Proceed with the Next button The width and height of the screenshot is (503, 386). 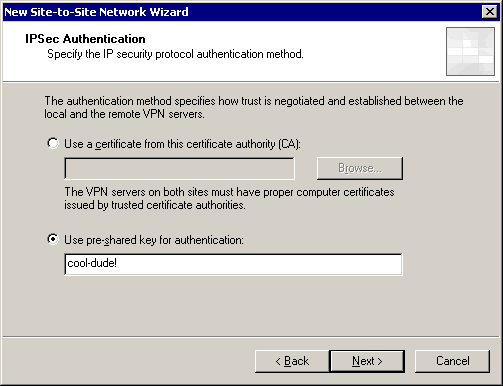click(367, 361)
